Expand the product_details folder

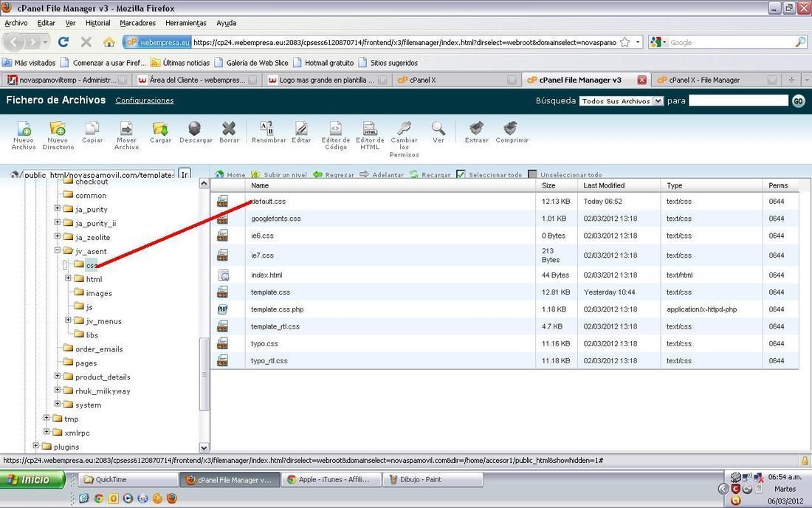point(58,376)
